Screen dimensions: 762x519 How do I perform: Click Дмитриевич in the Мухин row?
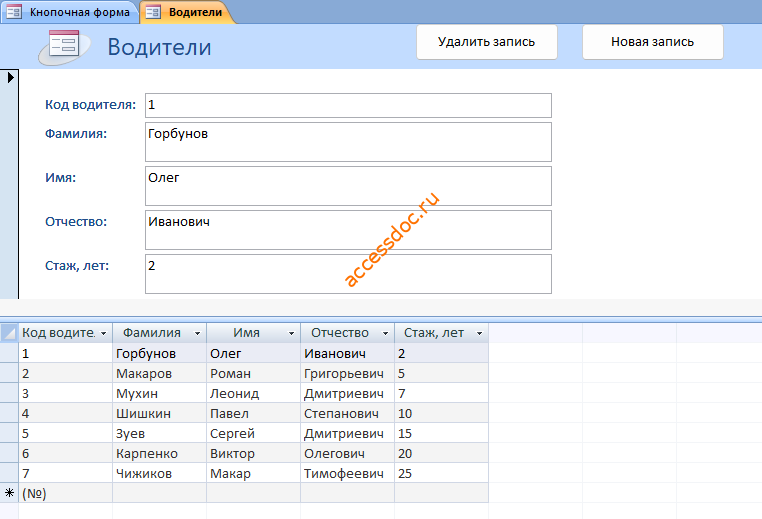(347, 393)
